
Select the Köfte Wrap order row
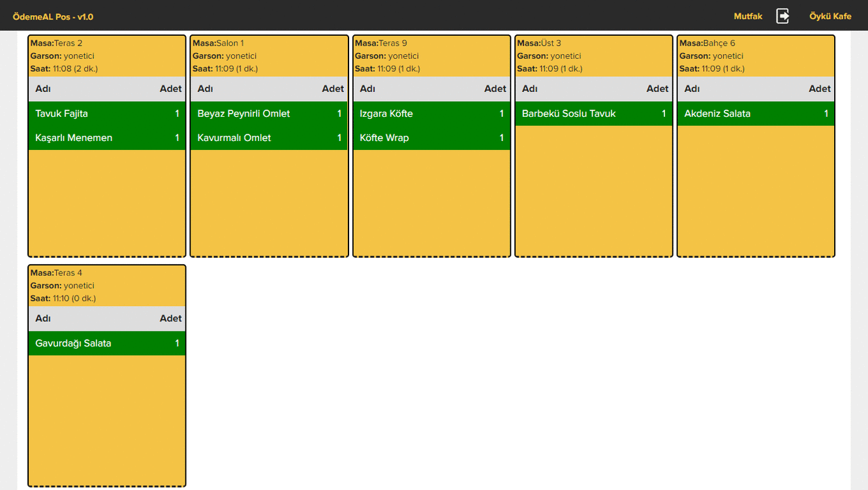pyautogui.click(x=431, y=138)
